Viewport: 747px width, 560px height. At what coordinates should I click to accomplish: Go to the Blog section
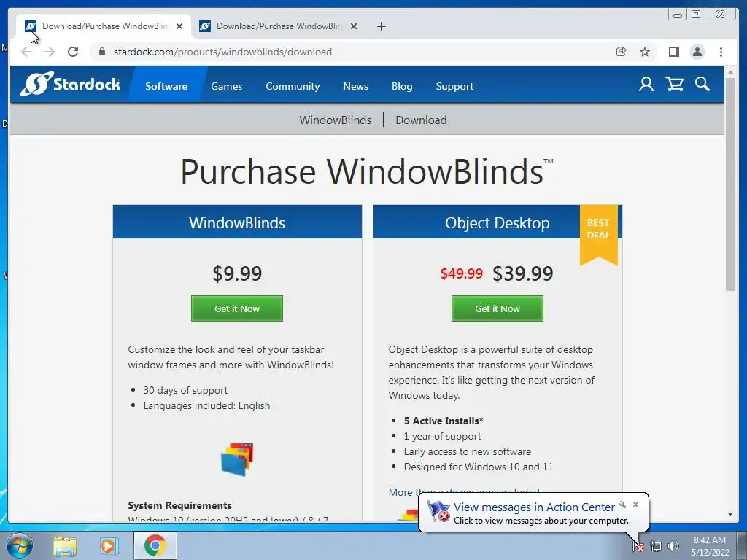[402, 86]
